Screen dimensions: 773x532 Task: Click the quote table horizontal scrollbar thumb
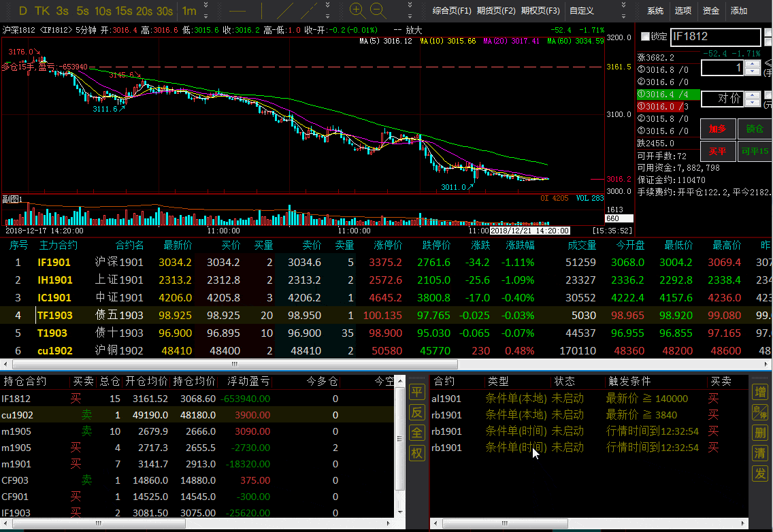[235, 365]
